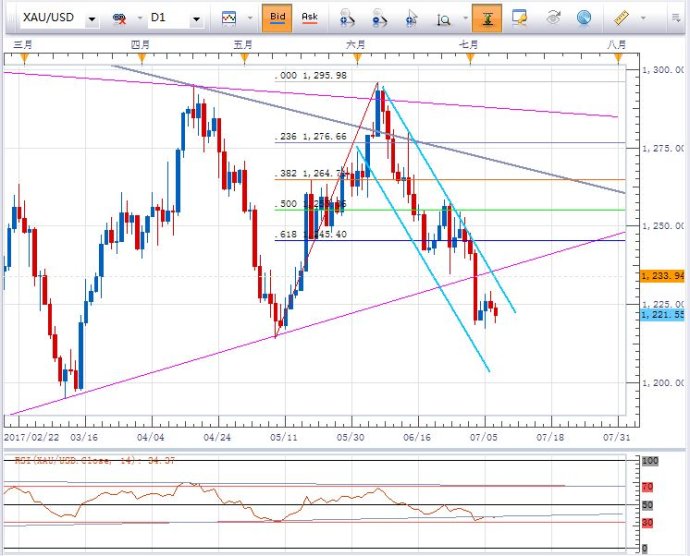
Task: Click the eye refresh icon
Action: tap(551, 18)
